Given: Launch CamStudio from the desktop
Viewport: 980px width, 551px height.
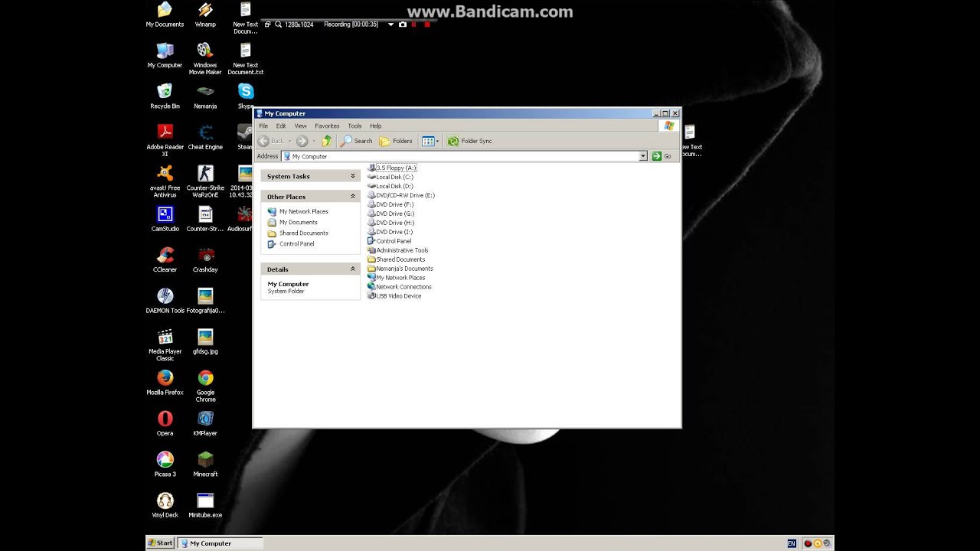Looking at the screenshot, I should pos(165,219).
